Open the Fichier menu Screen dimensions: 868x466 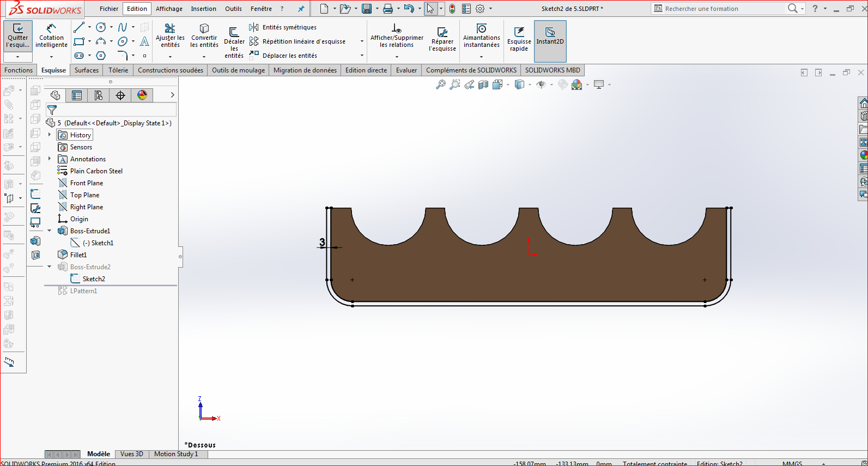coord(109,9)
